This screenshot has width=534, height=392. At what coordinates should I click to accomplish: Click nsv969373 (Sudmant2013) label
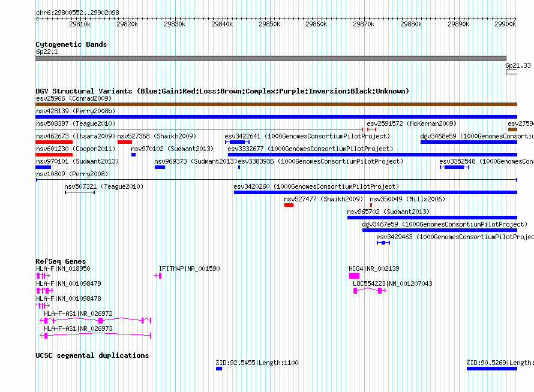pyautogui.click(x=196, y=161)
